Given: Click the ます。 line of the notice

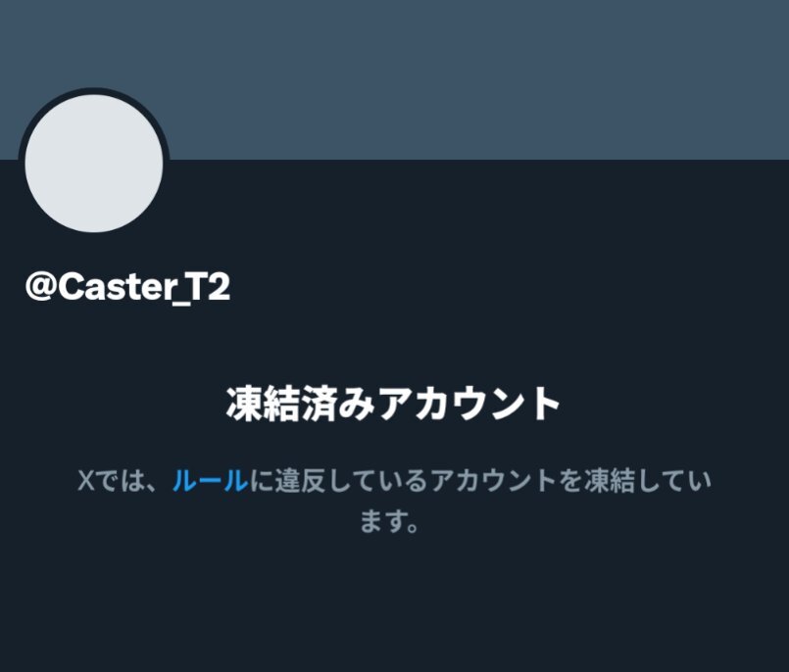Looking at the screenshot, I should 389,520.
